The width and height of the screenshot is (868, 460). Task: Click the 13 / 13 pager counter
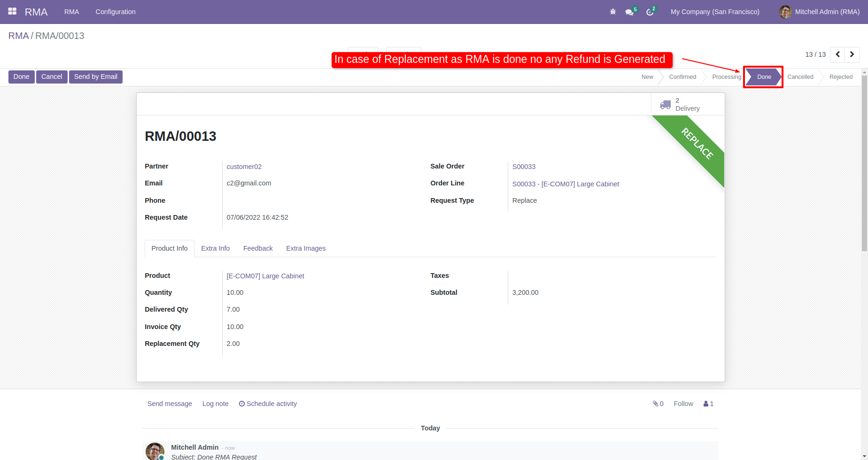(815, 54)
